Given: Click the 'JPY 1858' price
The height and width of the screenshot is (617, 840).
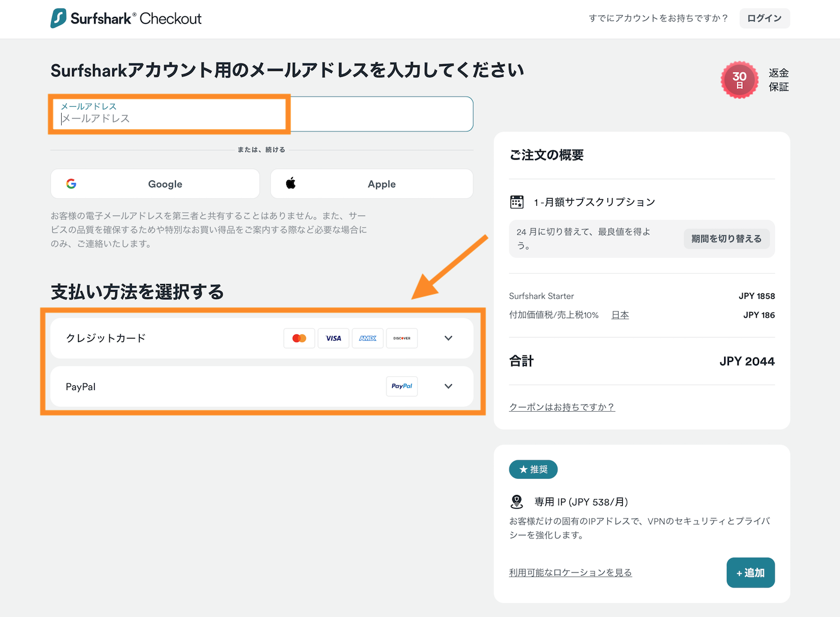Looking at the screenshot, I should tap(757, 296).
